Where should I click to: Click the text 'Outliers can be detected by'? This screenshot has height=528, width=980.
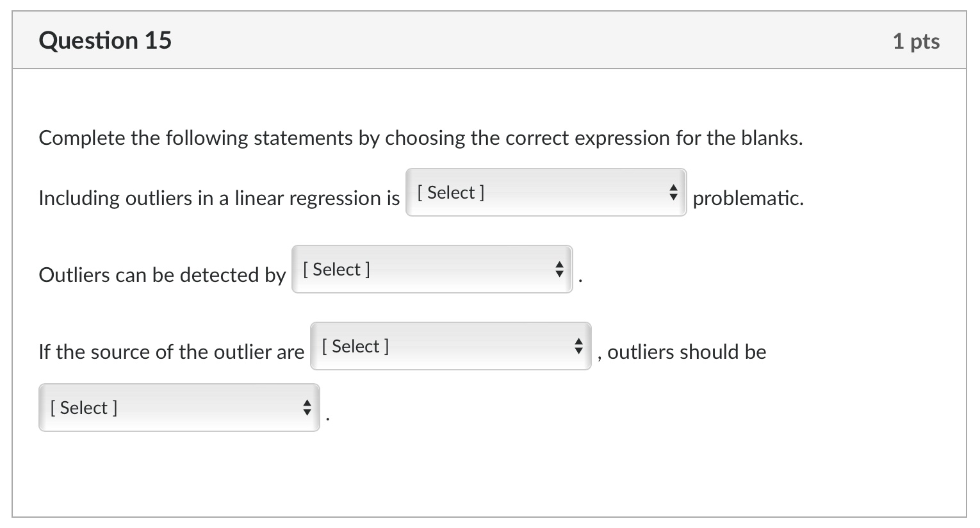coord(162,275)
